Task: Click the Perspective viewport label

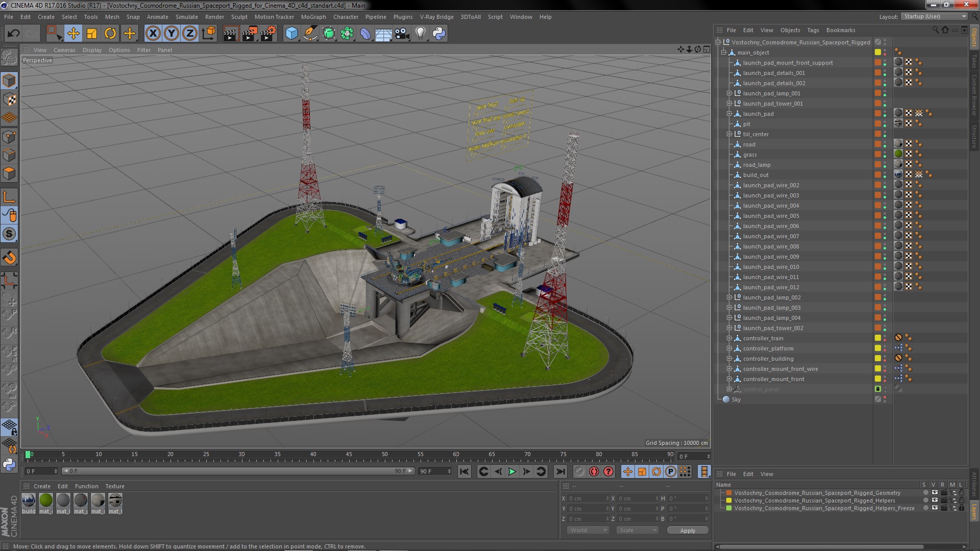Action: pos(37,61)
